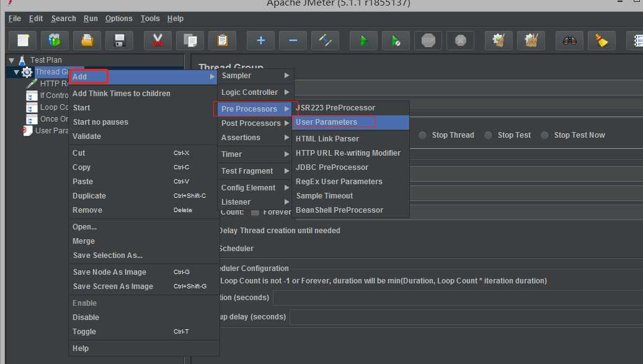643x364 pixels.
Task: Open the Templates toolbar icon
Action: [55, 40]
